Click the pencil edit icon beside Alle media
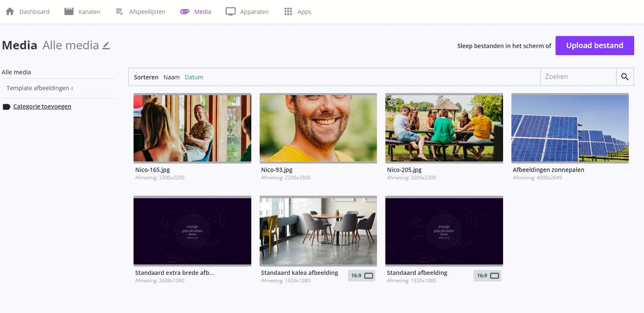The height and width of the screenshot is (313, 644). (106, 45)
